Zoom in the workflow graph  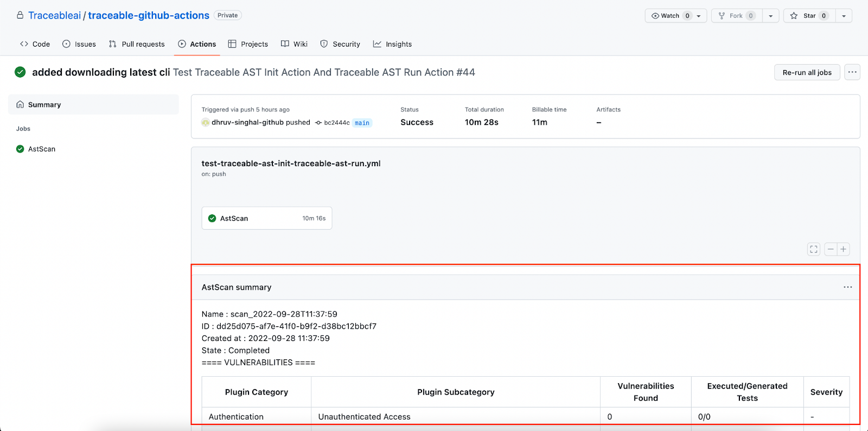844,249
